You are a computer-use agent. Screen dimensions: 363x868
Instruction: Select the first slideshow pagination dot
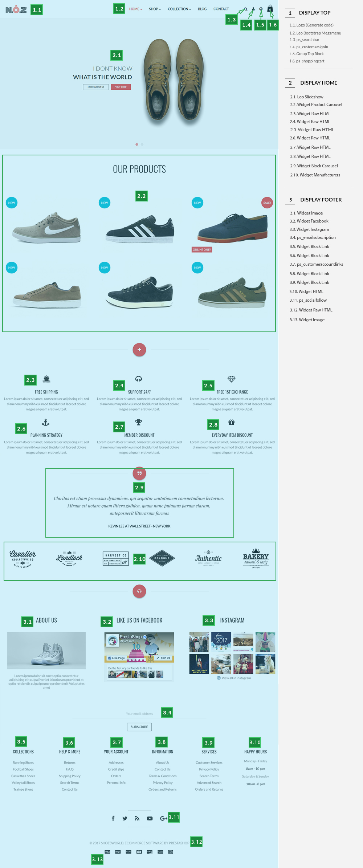[x=137, y=144]
